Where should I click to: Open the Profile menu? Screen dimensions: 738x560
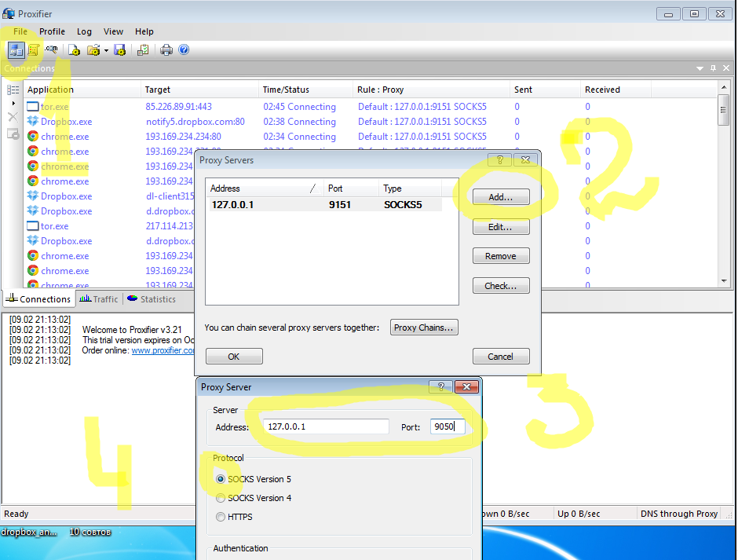(52, 31)
